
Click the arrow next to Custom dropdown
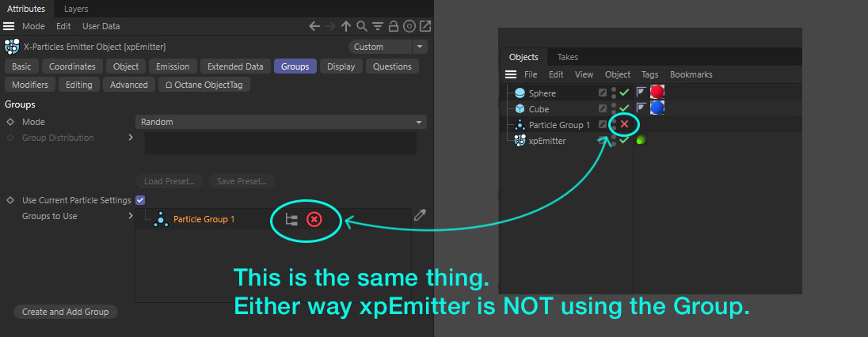click(420, 47)
